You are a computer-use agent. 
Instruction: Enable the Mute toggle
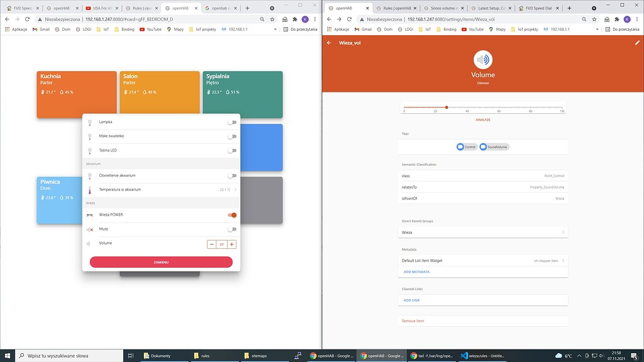(232, 229)
